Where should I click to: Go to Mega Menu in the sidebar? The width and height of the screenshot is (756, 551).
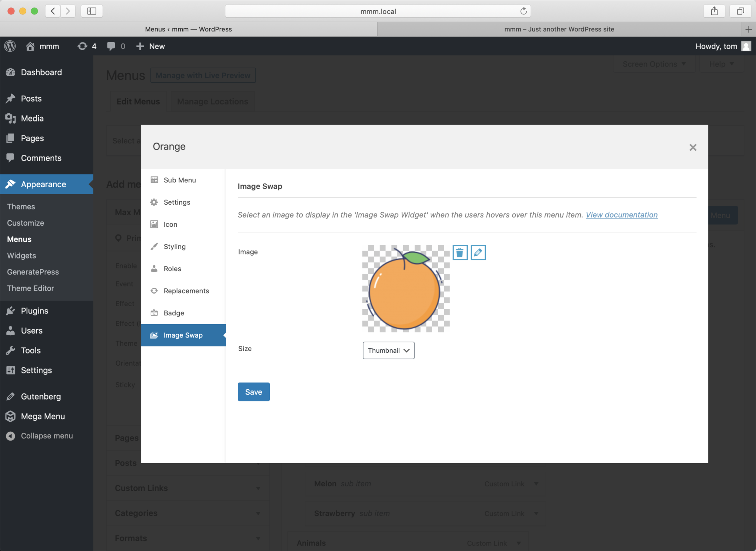pos(42,416)
